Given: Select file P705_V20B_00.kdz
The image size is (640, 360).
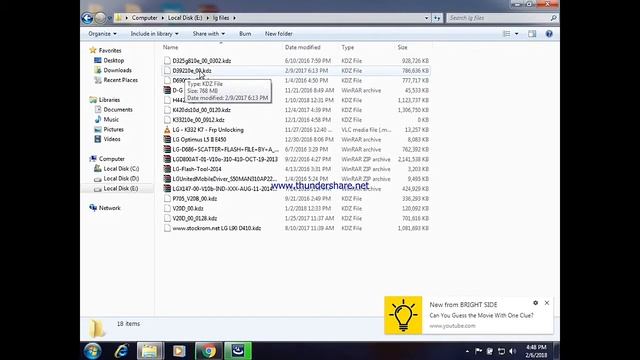Looking at the screenshot, I should [195, 199].
